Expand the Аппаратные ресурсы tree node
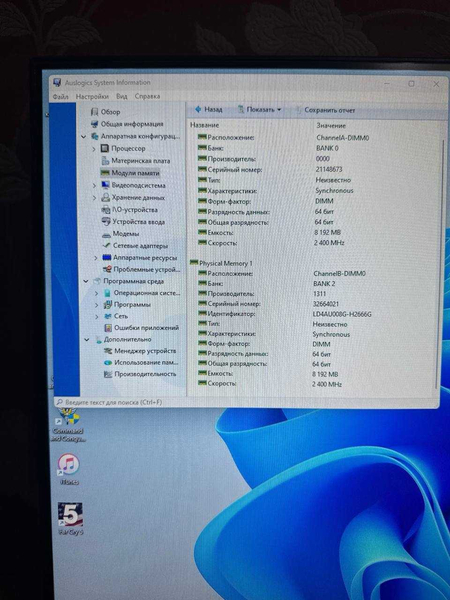The image size is (450, 600). pyautogui.click(x=96, y=258)
